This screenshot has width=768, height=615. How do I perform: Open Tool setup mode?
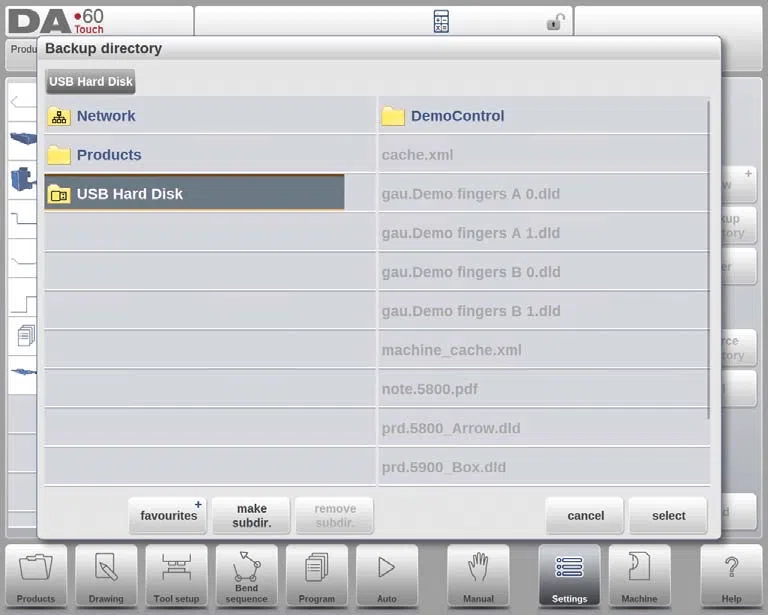tap(176, 576)
